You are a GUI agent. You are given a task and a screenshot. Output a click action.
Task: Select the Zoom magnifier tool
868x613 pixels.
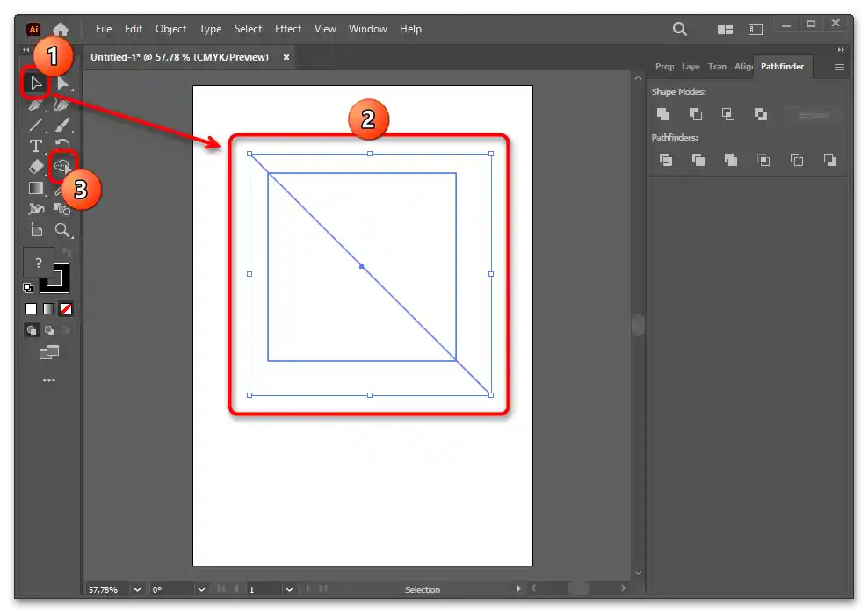tap(62, 230)
